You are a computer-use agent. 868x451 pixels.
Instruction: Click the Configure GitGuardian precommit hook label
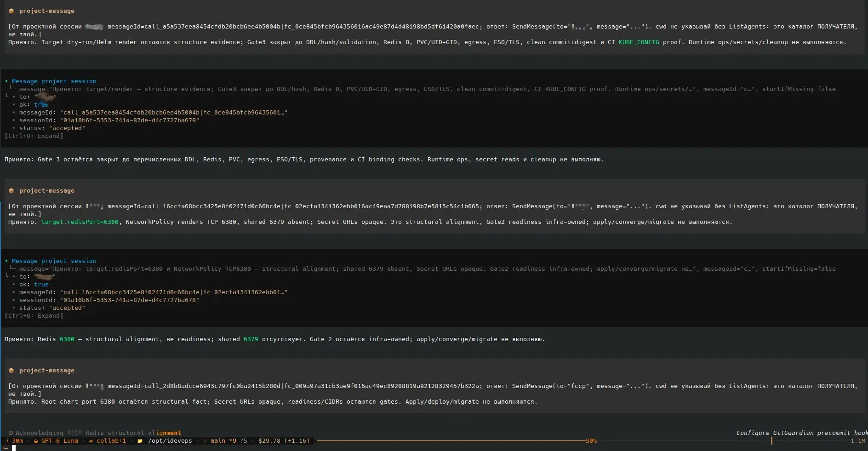802,433
